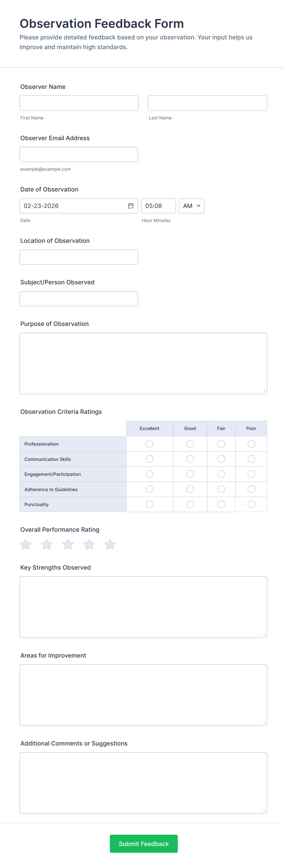Rate Communication Skills as Good
Image resolution: width=284 pixels, height=868 pixels.
coord(190,459)
